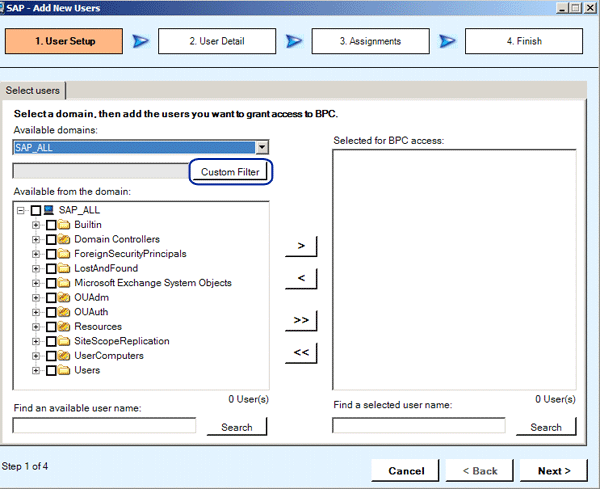The image size is (600, 489).
Task: Click the SAP_ALL computer icon in tree
Action: [48, 210]
